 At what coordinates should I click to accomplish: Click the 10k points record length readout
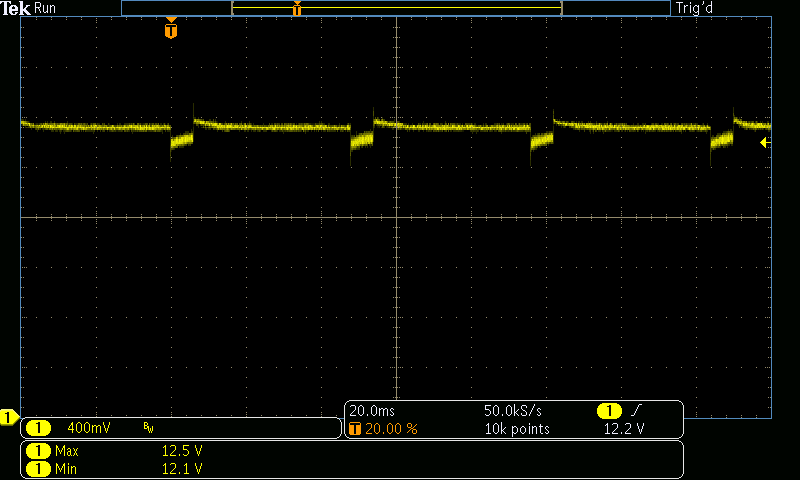click(x=517, y=429)
